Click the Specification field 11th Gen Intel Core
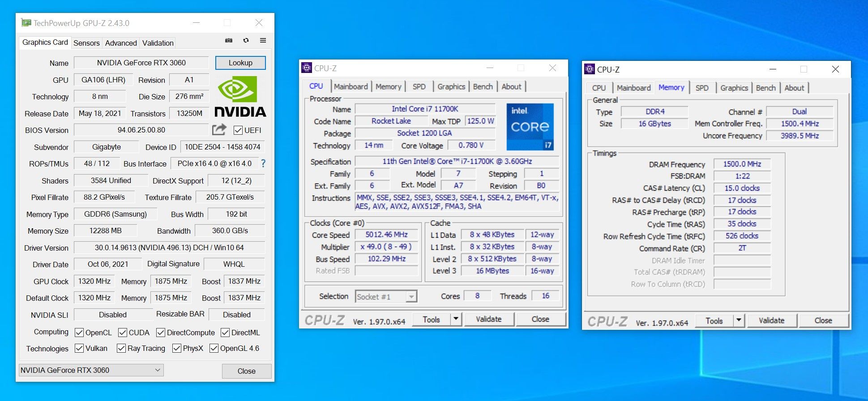Screen dimensions: 868x401 pyautogui.click(x=457, y=161)
